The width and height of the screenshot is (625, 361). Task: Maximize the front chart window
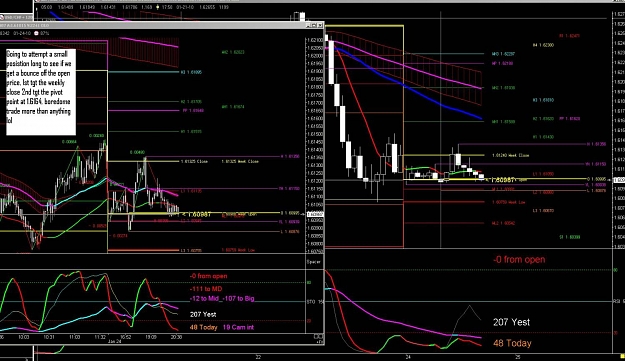314,25
